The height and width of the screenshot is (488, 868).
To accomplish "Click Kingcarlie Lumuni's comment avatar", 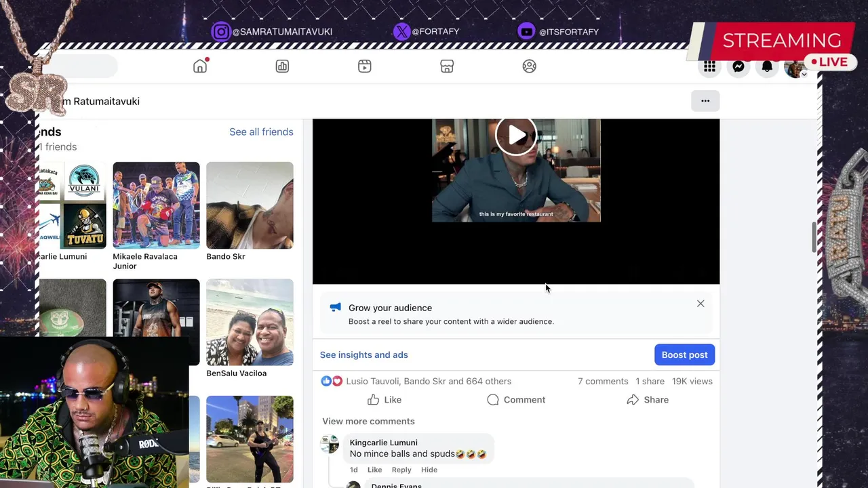I will click(330, 444).
